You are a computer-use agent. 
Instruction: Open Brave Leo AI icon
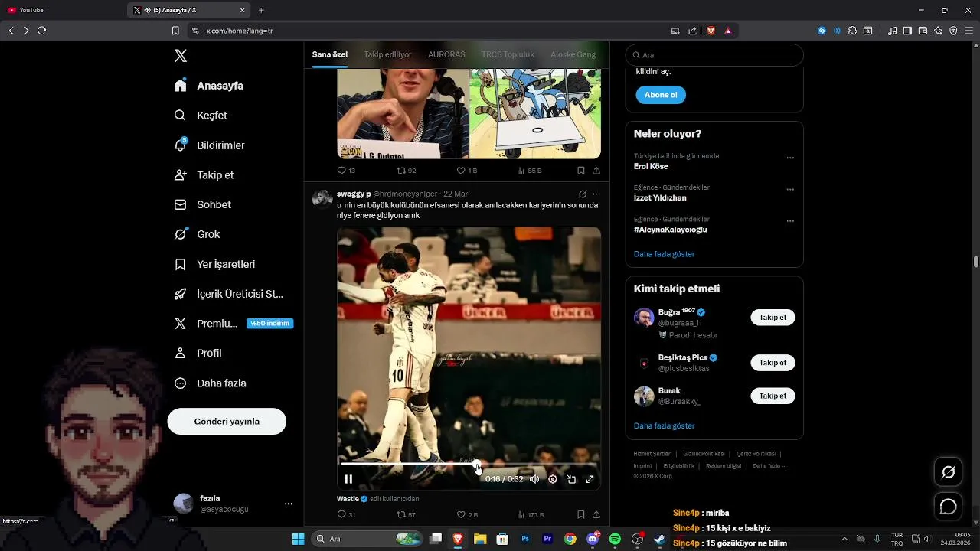(938, 31)
